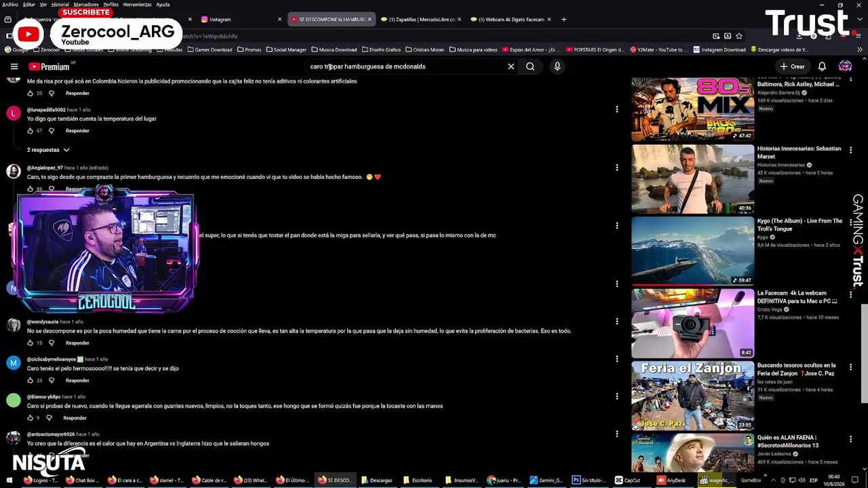Open the account avatar menu
Viewport: 868px width, 488px height.
click(845, 66)
